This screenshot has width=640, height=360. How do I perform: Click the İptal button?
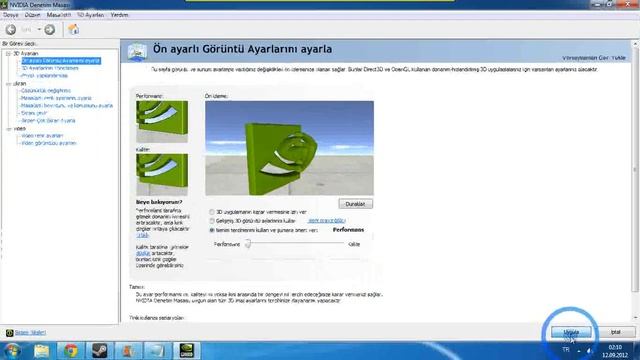pos(616,332)
